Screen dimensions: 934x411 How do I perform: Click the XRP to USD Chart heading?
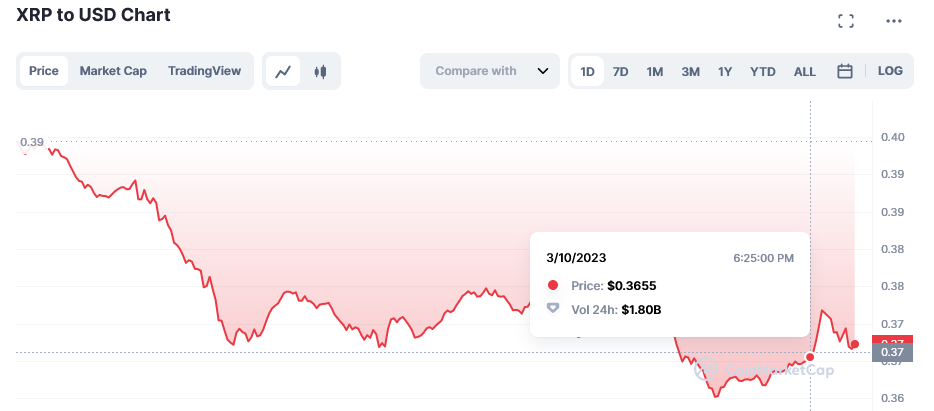(x=93, y=15)
